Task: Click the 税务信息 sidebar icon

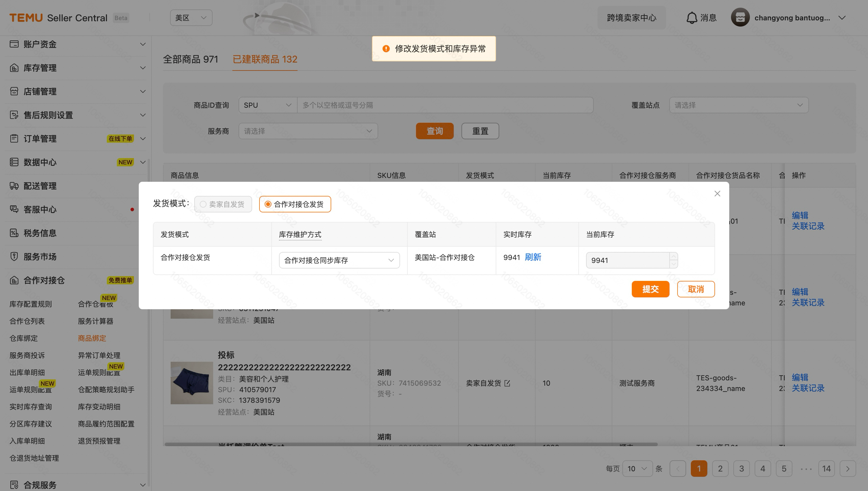Action: pos(14,233)
